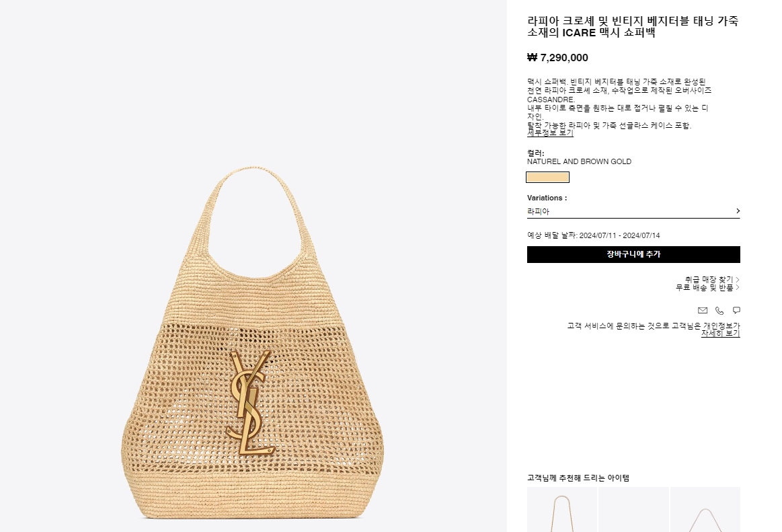Select the Naturel and Brown Gold swatch
782x532 pixels.
[547, 177]
